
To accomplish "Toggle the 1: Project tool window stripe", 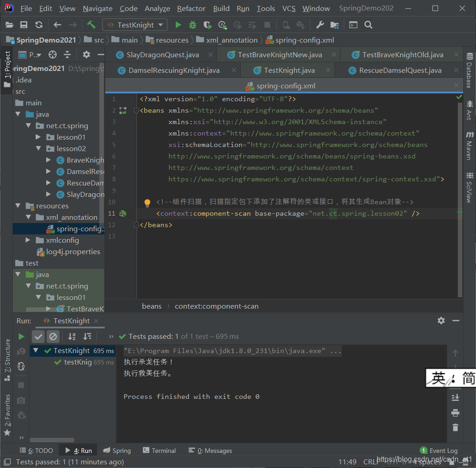I will point(7,69).
